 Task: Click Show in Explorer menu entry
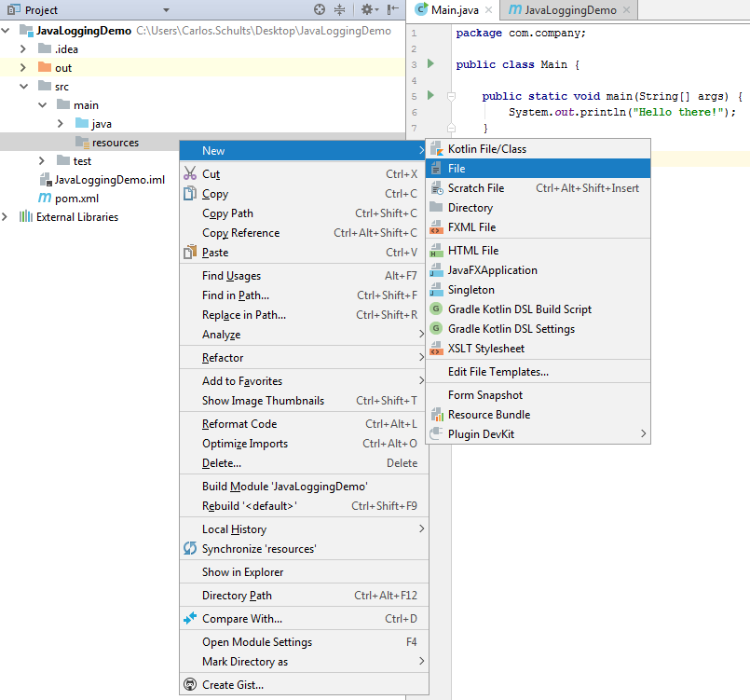(x=242, y=572)
